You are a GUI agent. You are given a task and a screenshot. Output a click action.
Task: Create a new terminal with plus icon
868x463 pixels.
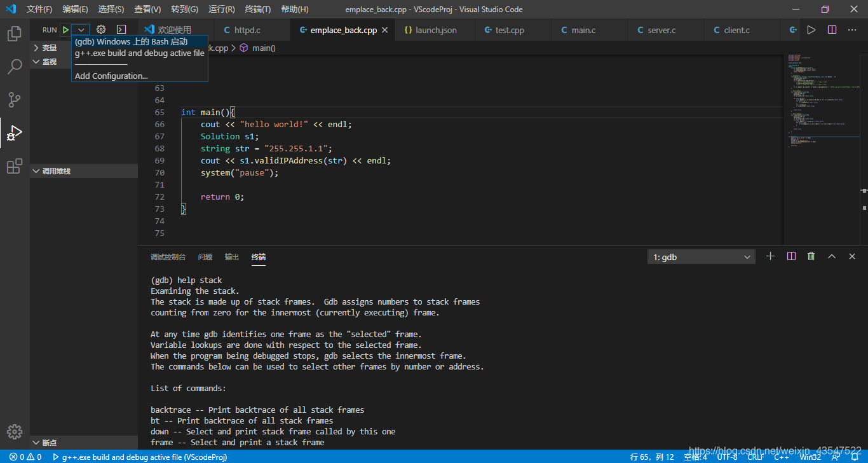(x=770, y=256)
